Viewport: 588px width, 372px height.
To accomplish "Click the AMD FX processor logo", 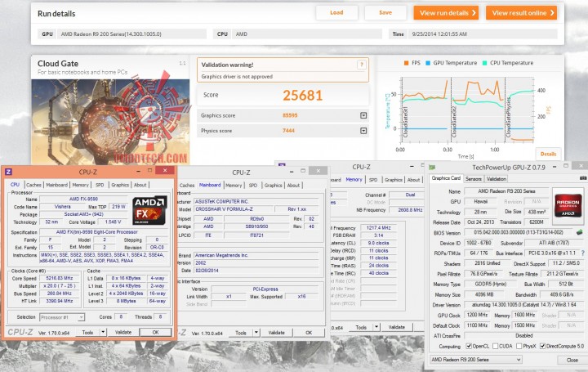I will click(x=150, y=210).
